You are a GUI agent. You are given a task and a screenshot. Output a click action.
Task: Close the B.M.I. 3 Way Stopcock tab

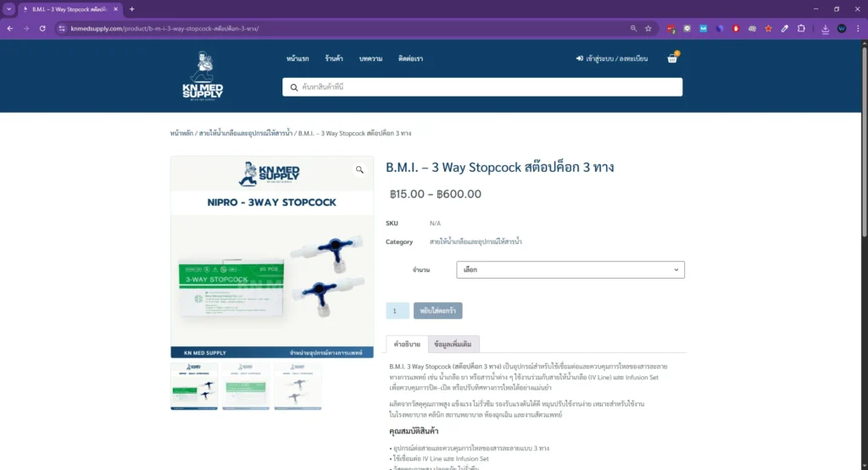click(115, 8)
